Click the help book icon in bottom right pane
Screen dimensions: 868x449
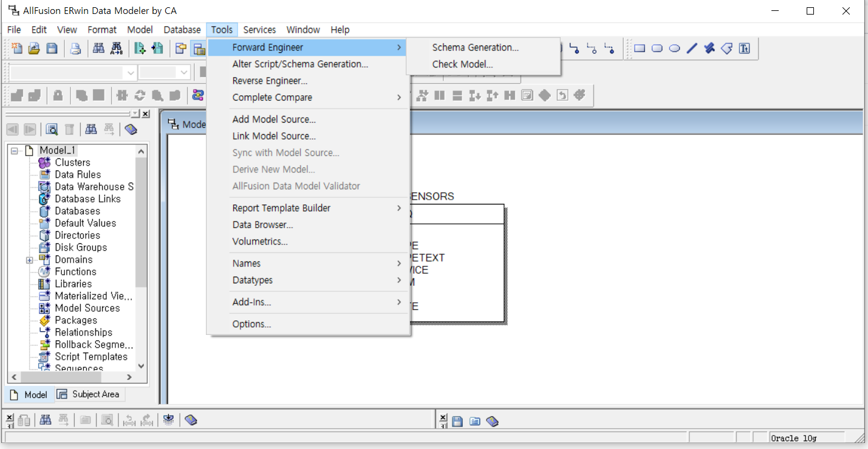click(x=493, y=420)
